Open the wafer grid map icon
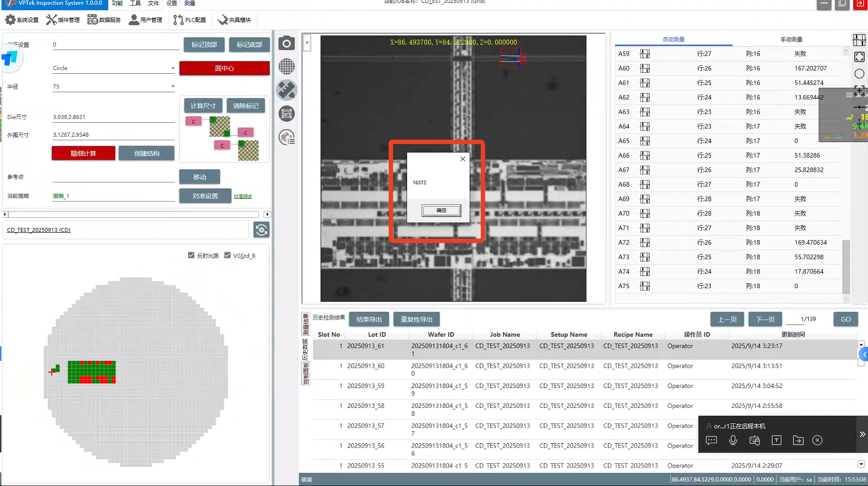The width and height of the screenshot is (868, 486). (x=286, y=66)
